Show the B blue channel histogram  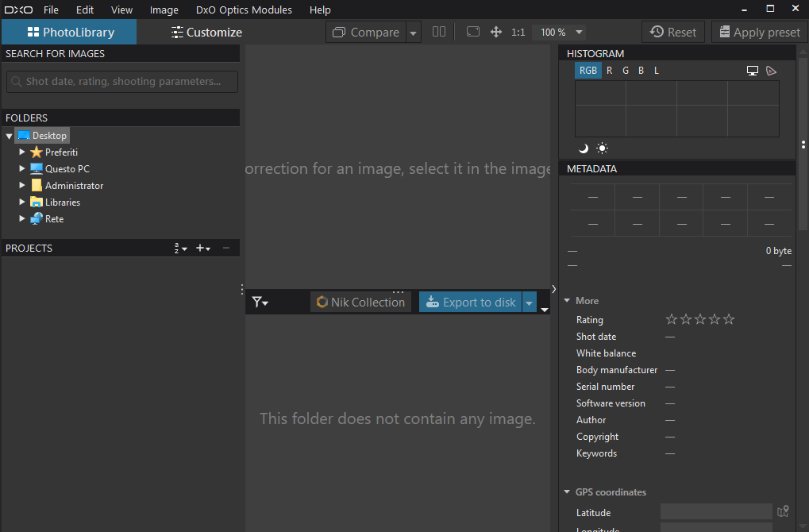click(x=641, y=71)
